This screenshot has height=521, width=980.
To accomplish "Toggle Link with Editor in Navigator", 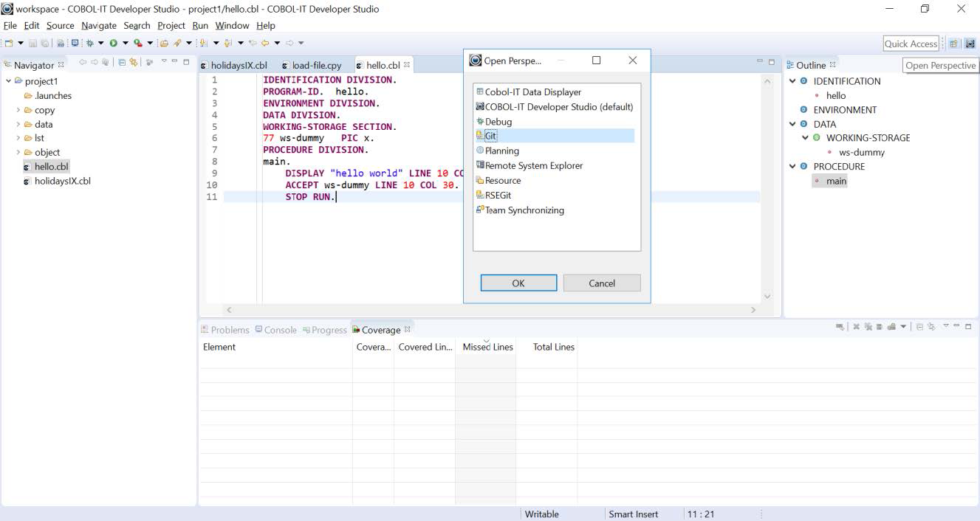I will click(x=134, y=63).
